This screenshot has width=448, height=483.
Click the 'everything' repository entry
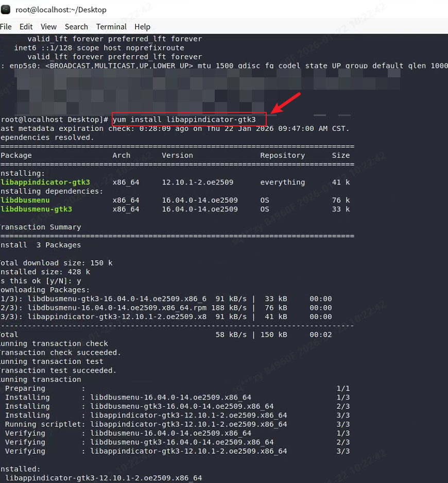pos(282,182)
